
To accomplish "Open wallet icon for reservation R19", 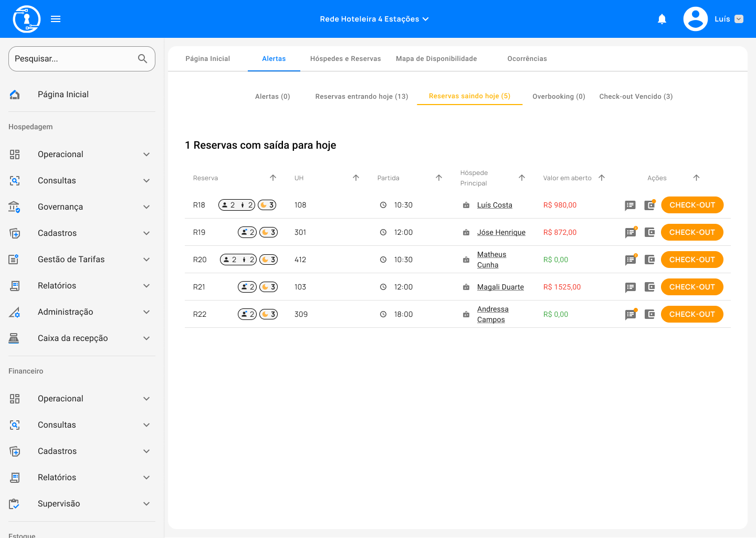I will click(x=649, y=232).
